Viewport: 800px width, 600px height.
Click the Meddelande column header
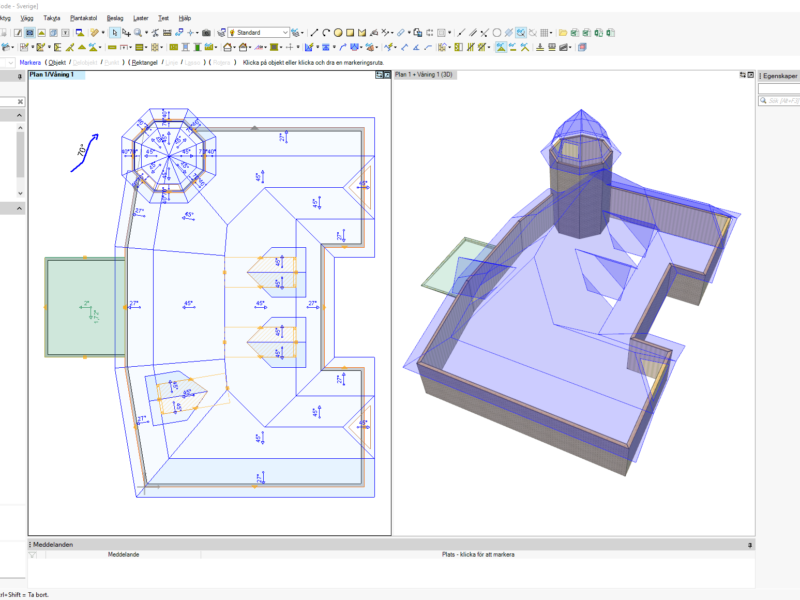(123, 555)
